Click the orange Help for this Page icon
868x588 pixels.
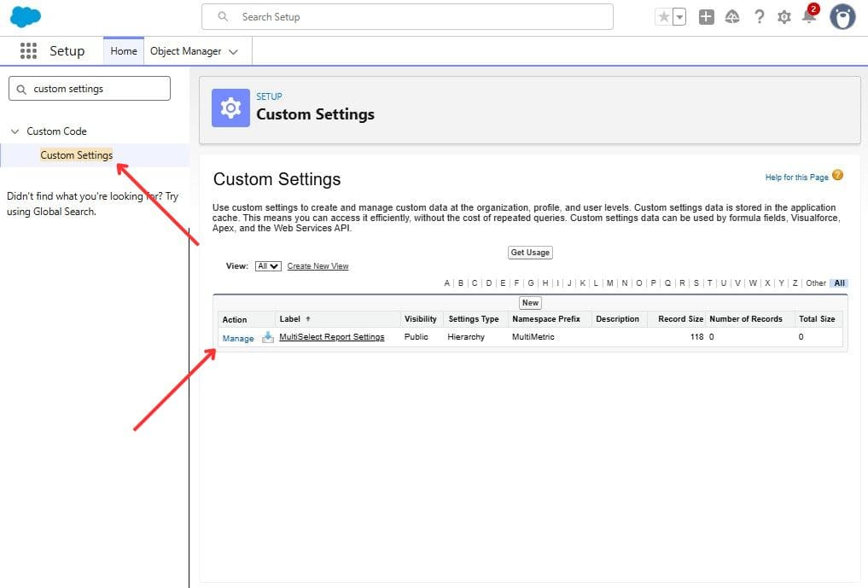[x=836, y=176]
